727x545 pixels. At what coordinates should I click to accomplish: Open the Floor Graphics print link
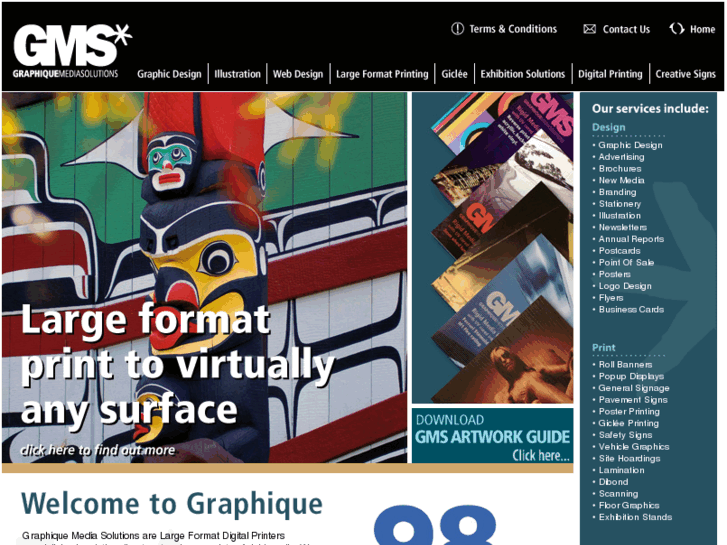pyautogui.click(x=629, y=506)
